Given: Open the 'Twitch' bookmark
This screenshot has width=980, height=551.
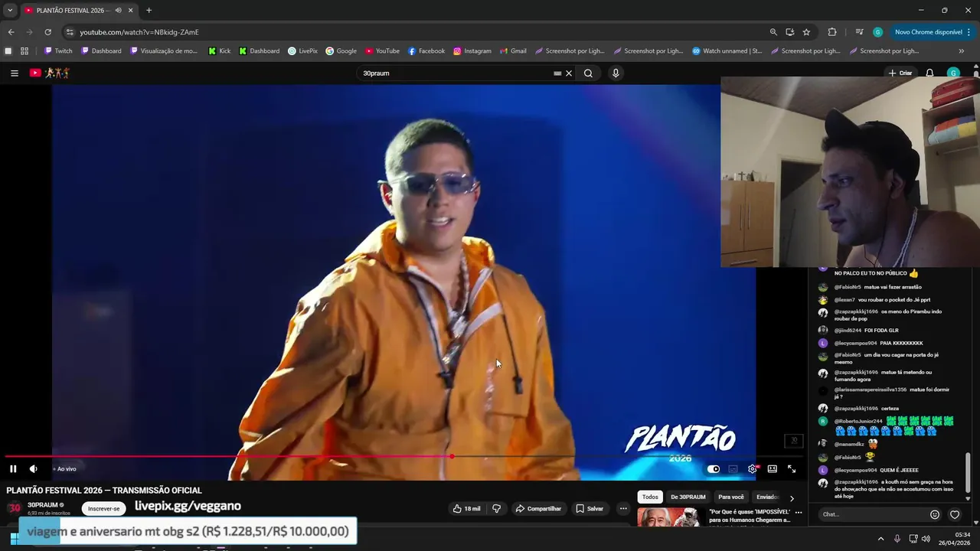Looking at the screenshot, I should tap(58, 51).
